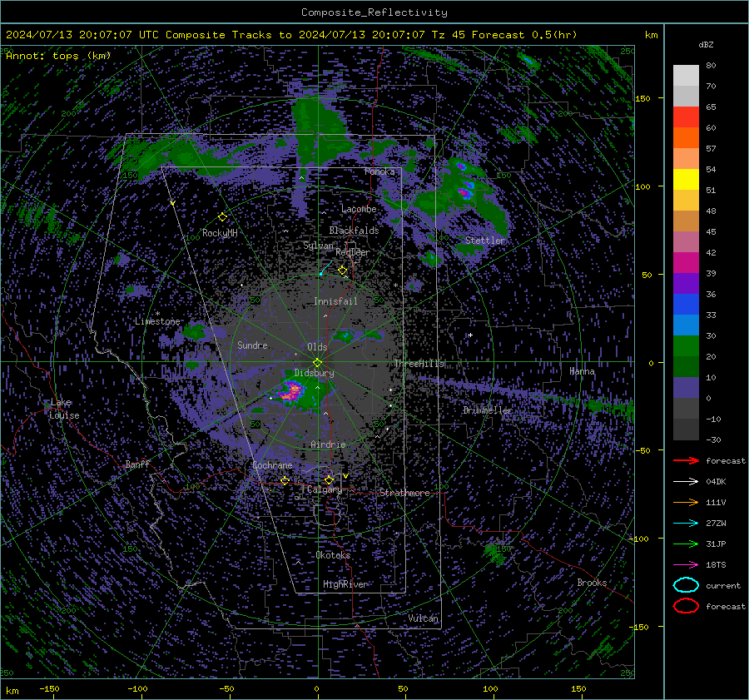Screen dimensions: 749x700
Task: Select the magenta swatch in dBZ scale
Action: pyautogui.click(x=686, y=263)
